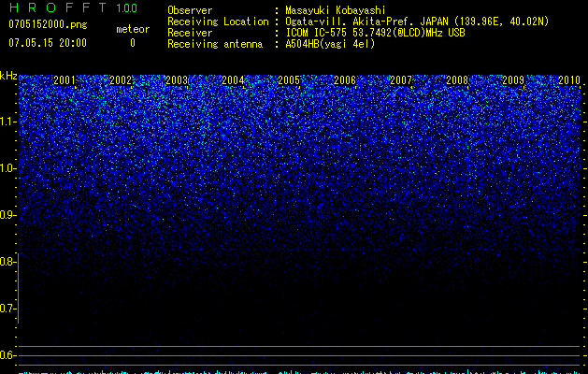The height and width of the screenshot is (374, 588).
Task: Click the 0.7 kHz axis label
Action: point(7,309)
